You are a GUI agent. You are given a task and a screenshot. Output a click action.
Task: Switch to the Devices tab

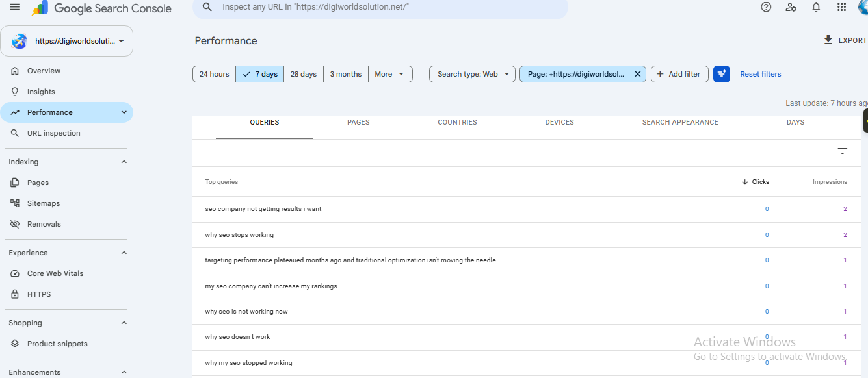[559, 122]
